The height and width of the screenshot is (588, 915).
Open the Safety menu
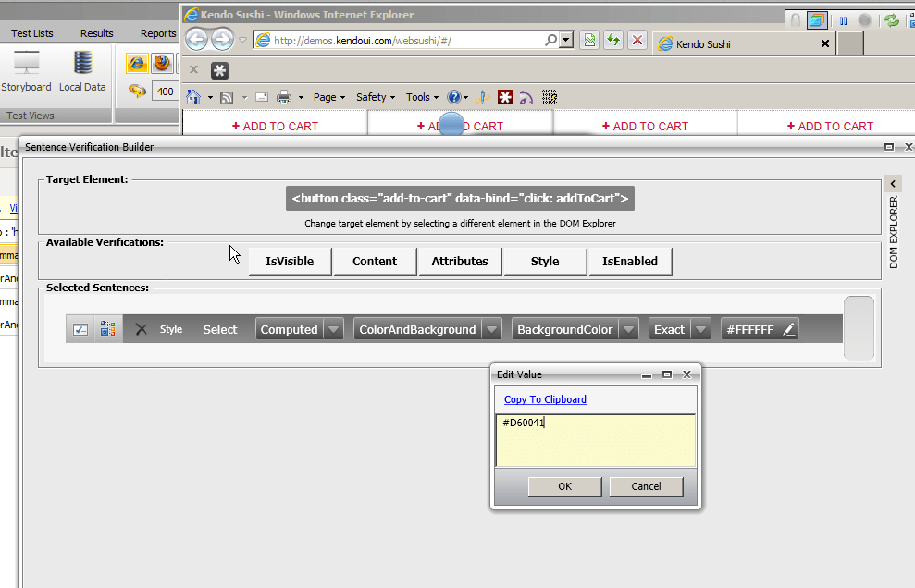tap(376, 97)
